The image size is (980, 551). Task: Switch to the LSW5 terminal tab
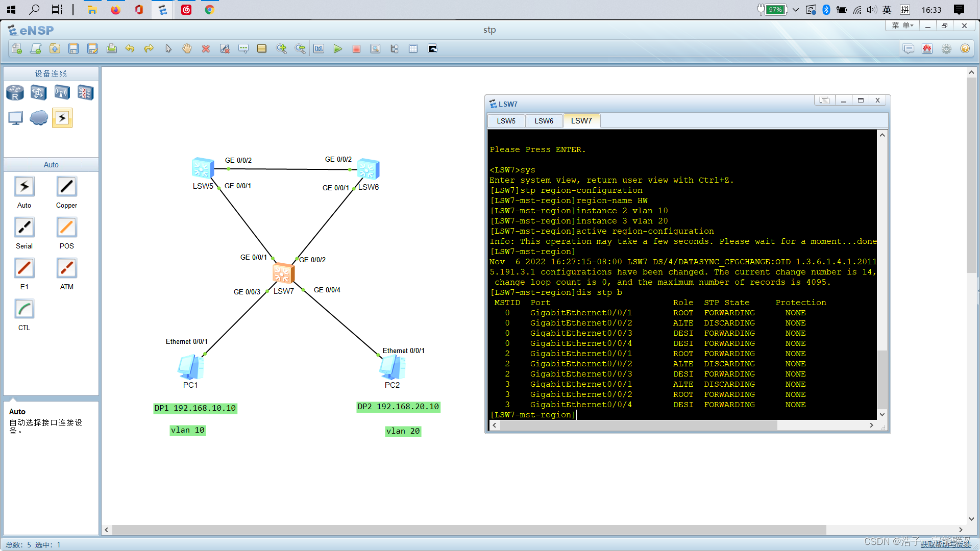pyautogui.click(x=506, y=121)
